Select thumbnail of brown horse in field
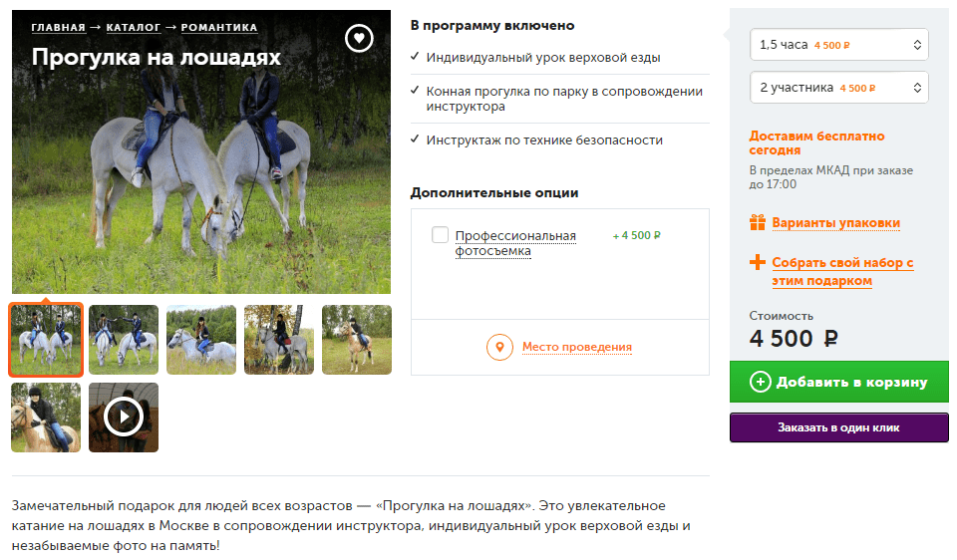The height and width of the screenshot is (560, 957). coord(357,340)
